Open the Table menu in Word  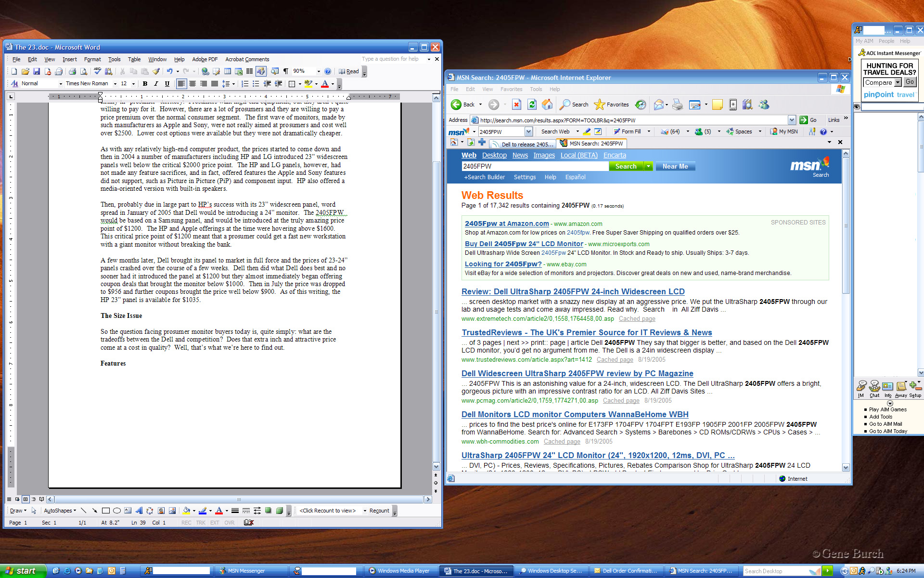(134, 59)
